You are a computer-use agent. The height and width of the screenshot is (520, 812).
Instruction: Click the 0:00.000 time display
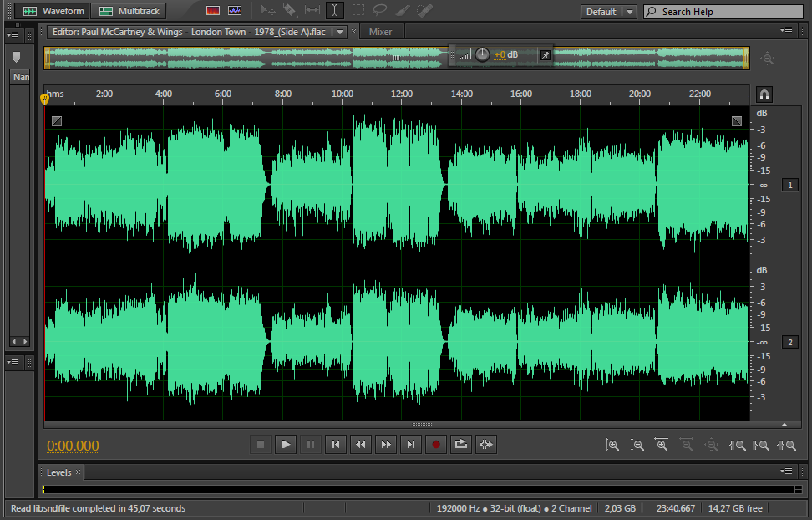click(73, 446)
